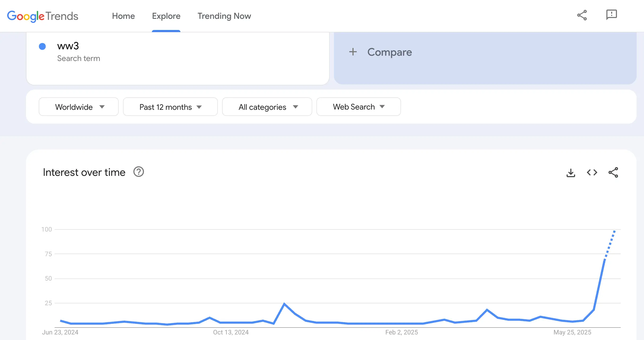This screenshot has height=340, width=644.
Task: Click the blue dot beside ww3
Action: [x=42, y=46]
